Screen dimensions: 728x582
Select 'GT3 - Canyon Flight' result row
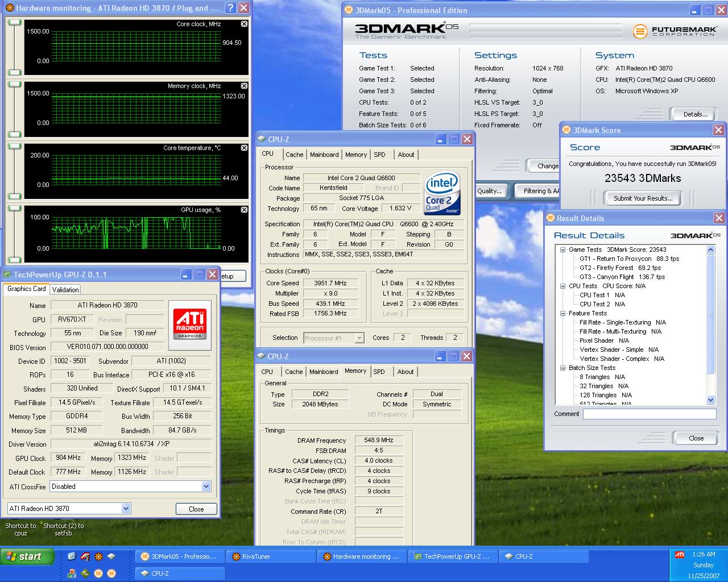622,277
